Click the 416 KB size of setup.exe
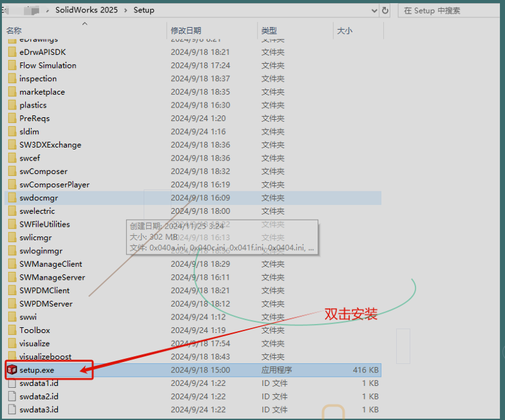Screen dimensions: 505x420 pyautogui.click(x=366, y=370)
